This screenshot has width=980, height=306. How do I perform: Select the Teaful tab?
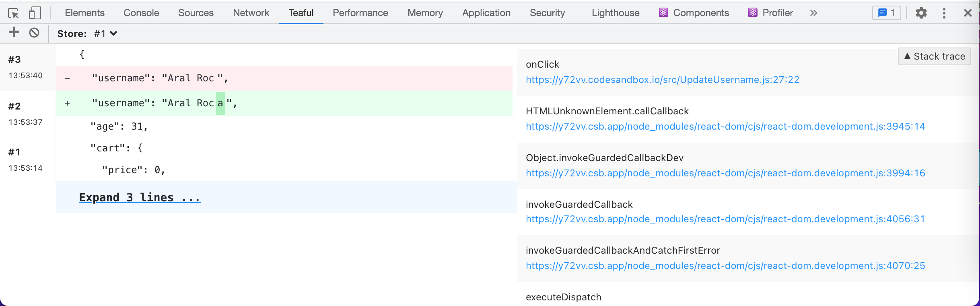[x=301, y=13]
